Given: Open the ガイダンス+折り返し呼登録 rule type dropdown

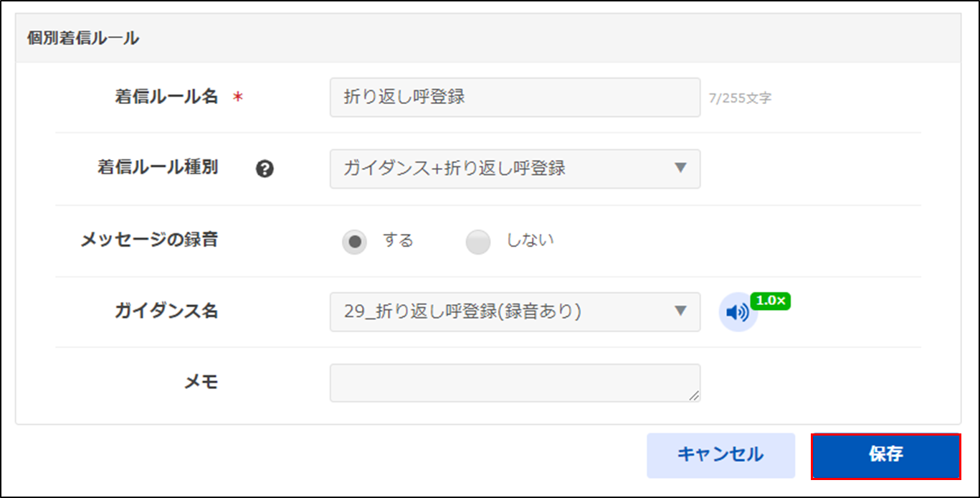Looking at the screenshot, I should click(515, 169).
